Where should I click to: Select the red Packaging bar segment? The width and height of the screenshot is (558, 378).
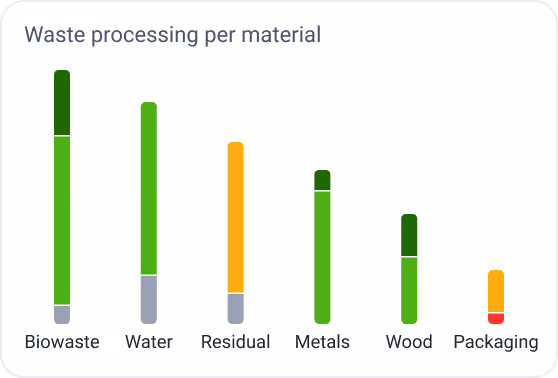(496, 319)
